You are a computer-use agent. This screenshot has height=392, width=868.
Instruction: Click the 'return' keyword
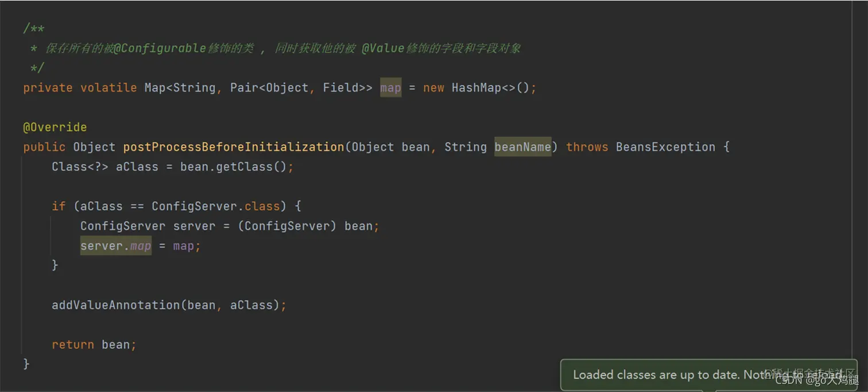(x=73, y=345)
